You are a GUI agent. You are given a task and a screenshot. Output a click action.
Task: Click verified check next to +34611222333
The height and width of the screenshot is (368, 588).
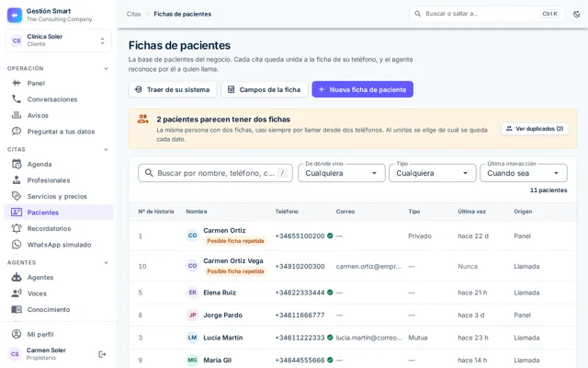[x=330, y=338]
